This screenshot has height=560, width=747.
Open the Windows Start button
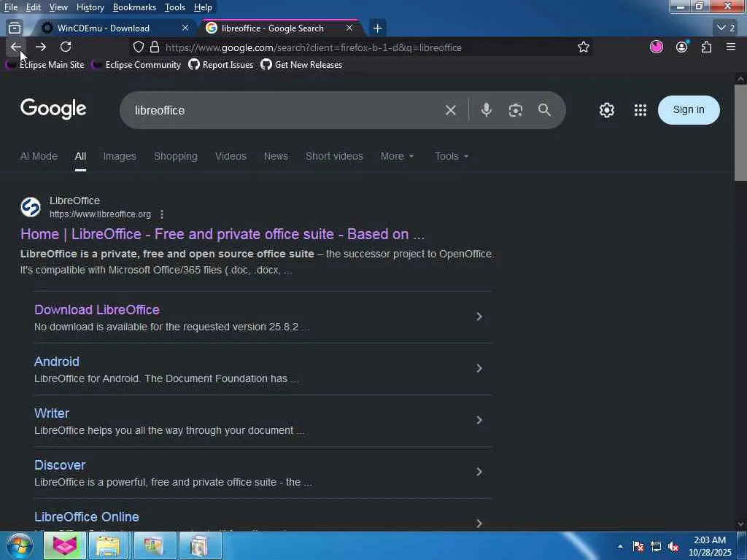point(19,545)
